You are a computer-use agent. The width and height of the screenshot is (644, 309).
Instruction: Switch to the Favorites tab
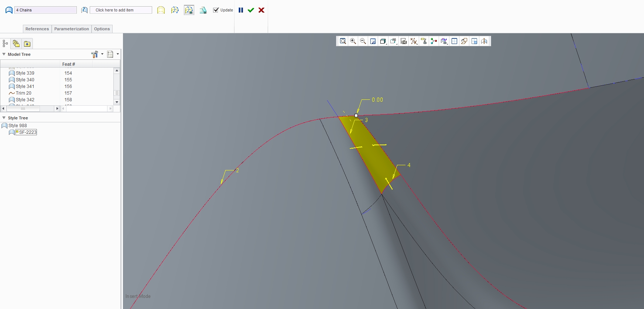pos(27,44)
